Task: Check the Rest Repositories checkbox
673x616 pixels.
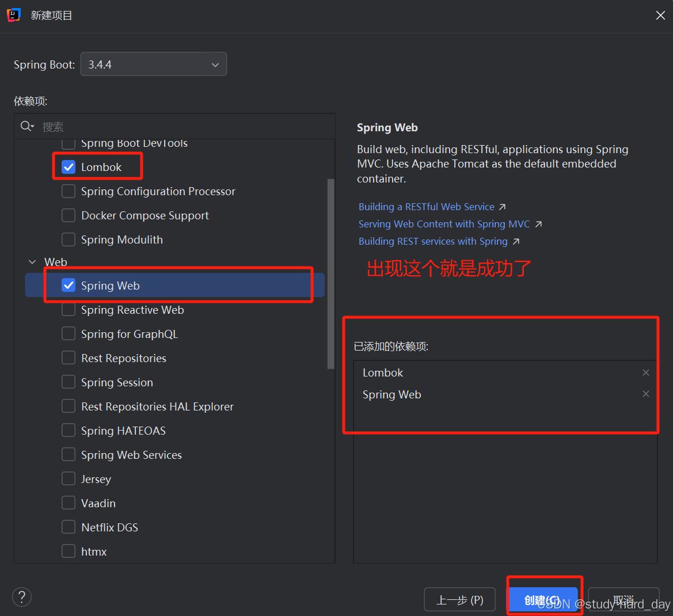Action: tap(69, 358)
